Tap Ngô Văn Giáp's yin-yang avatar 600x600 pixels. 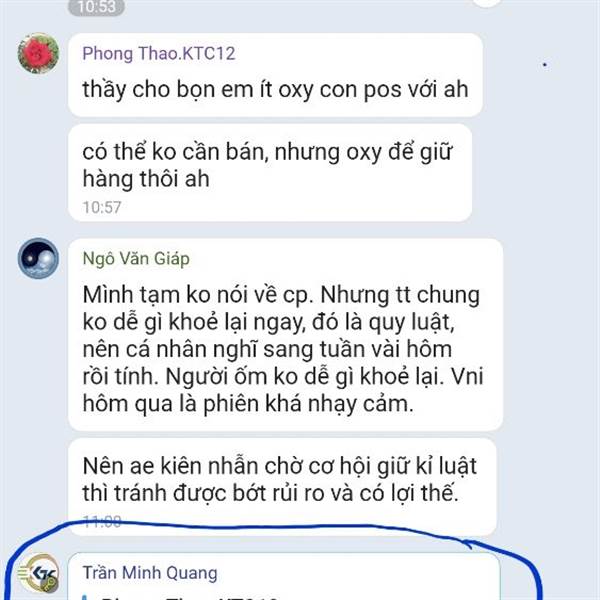point(38,258)
